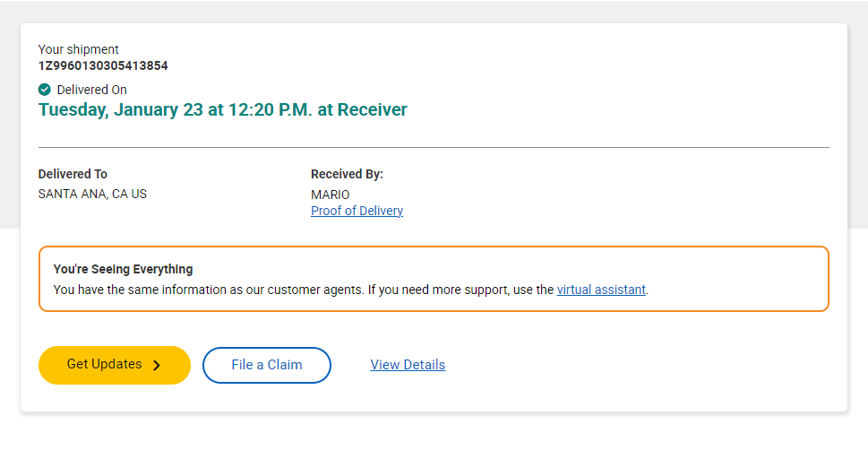The height and width of the screenshot is (459, 868).
Task: Click the word Receiver in the delivery heading
Action: pyautogui.click(x=372, y=109)
